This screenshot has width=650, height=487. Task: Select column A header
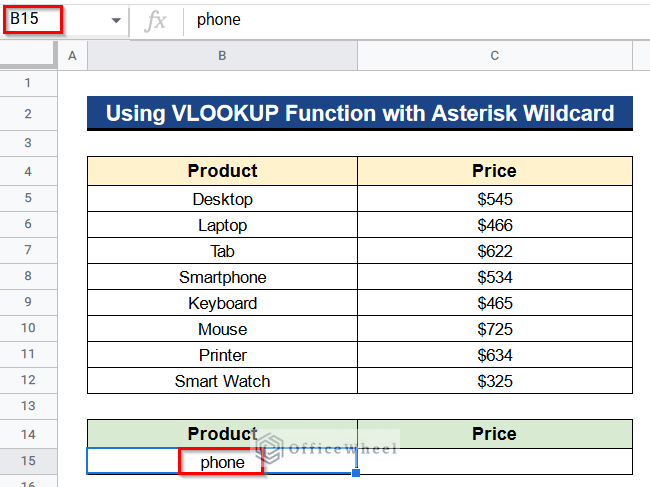point(72,57)
